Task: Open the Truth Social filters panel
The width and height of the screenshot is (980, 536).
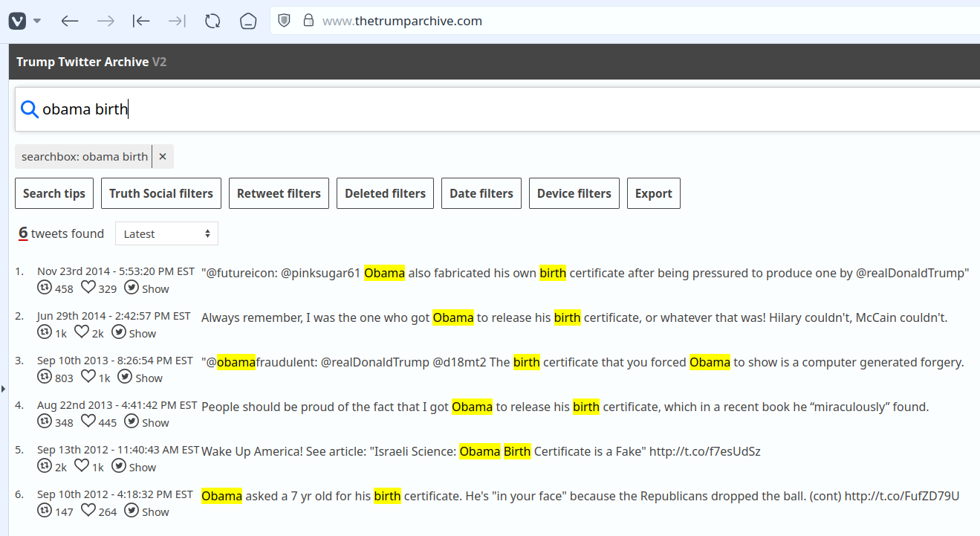Action: coord(160,193)
